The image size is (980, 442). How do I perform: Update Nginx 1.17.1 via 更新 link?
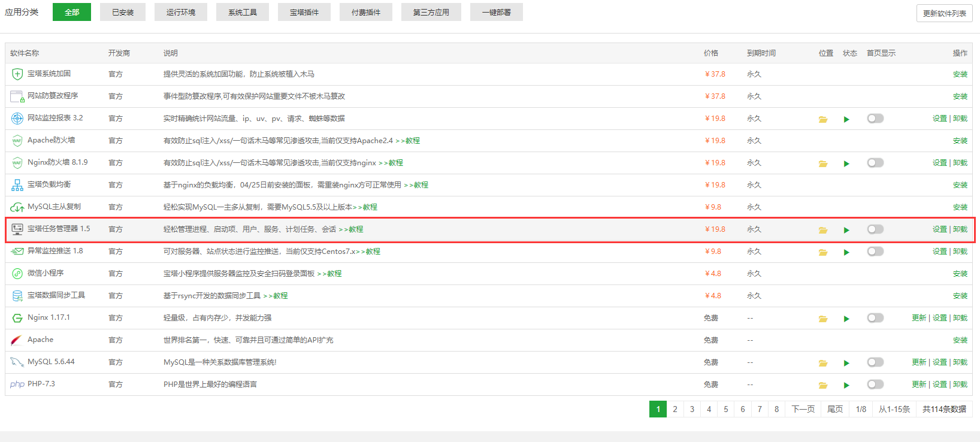coord(919,318)
